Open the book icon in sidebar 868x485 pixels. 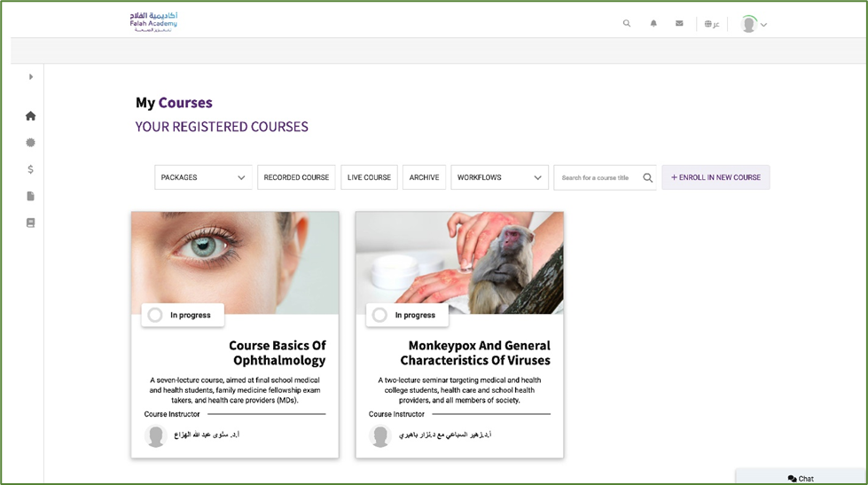pyautogui.click(x=30, y=223)
